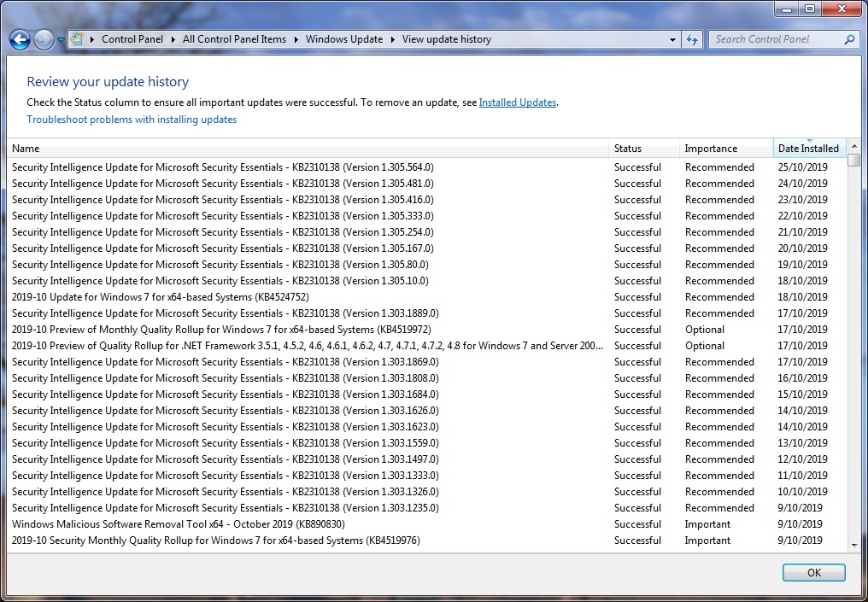Select update row Version 1.303.1684.0
868x602 pixels.
[426, 395]
